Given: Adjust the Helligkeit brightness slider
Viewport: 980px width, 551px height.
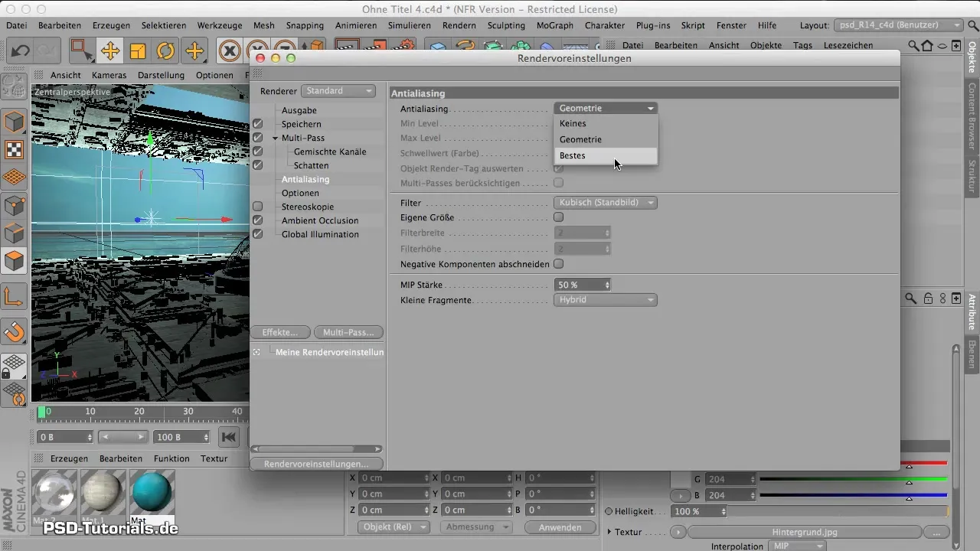Looking at the screenshot, I should tap(840, 511).
